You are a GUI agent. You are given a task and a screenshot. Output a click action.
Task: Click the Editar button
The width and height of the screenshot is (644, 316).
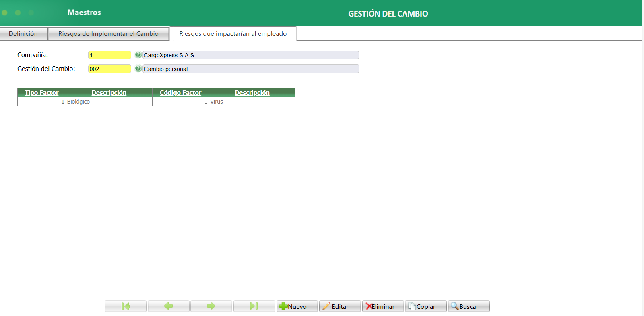[x=340, y=306]
